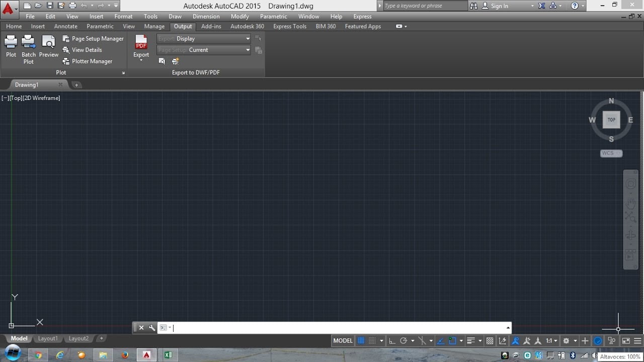
Task: Open the Export Display dropdown
Action: [x=204, y=39]
